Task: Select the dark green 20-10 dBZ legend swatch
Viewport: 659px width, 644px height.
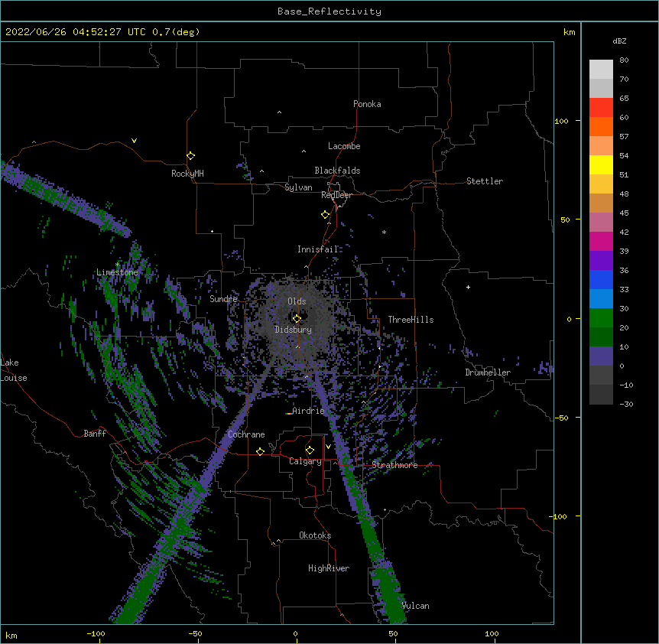Action: click(601, 337)
